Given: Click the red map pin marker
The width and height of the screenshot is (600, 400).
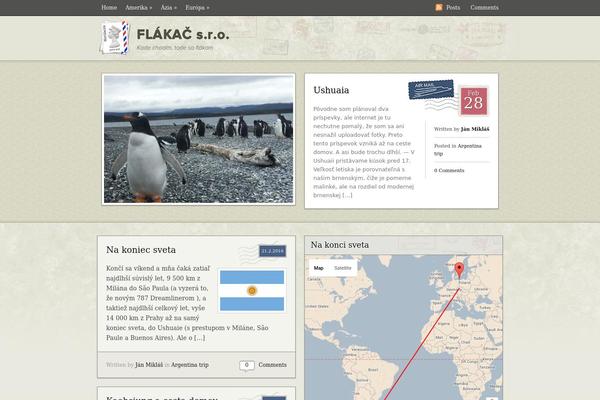Looking at the screenshot, I should 459,270.
